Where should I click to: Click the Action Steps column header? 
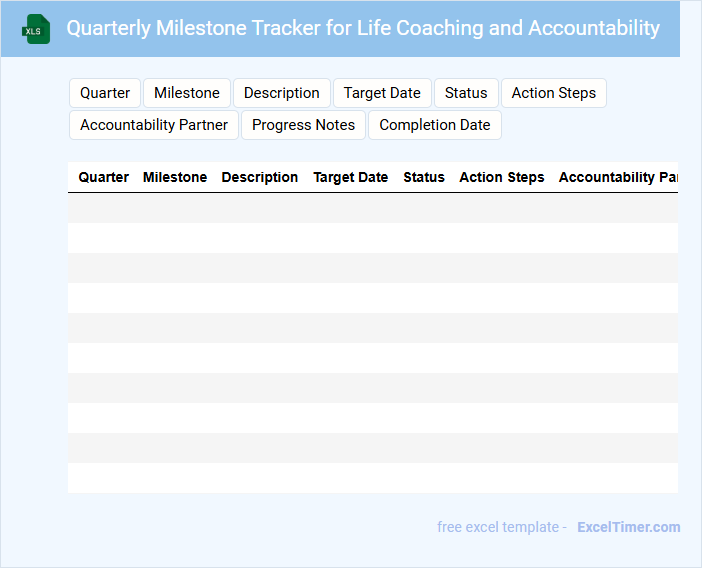tap(502, 177)
